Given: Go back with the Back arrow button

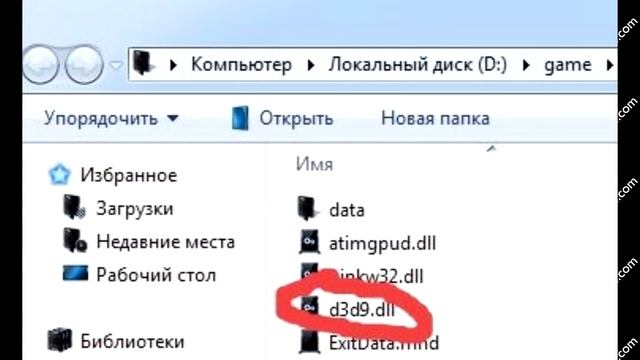Looking at the screenshot, I should [x=41, y=64].
